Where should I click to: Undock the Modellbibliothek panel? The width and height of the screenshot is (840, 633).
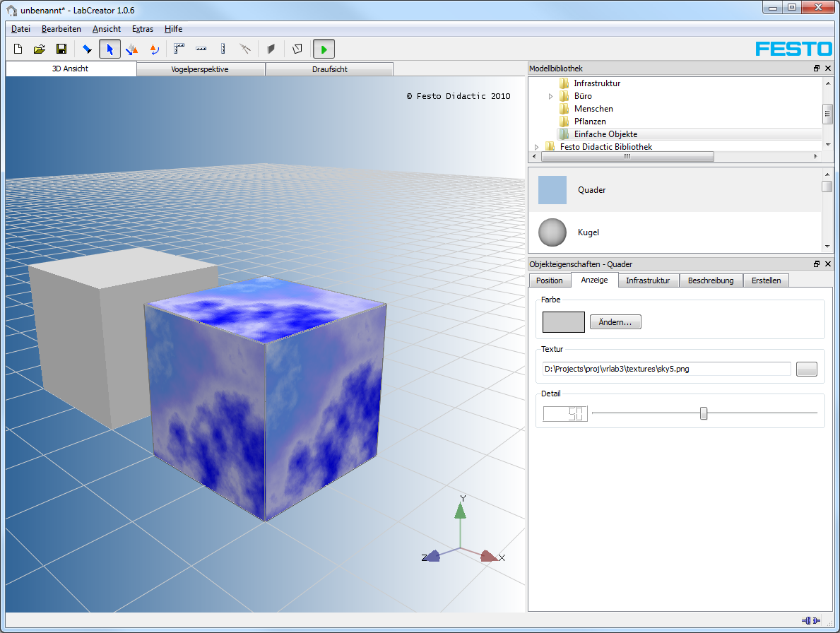pyautogui.click(x=817, y=69)
